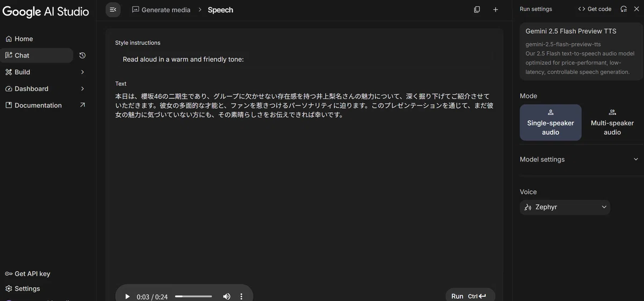Collapse the left sidebar panel icon
The image size is (644, 301).
click(x=113, y=10)
